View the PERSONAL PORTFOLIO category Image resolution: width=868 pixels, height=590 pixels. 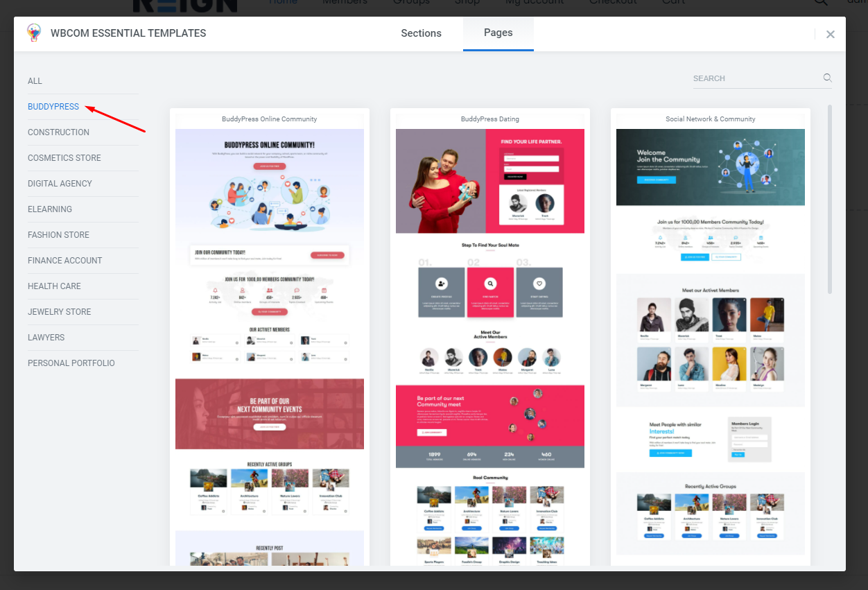[x=71, y=363]
